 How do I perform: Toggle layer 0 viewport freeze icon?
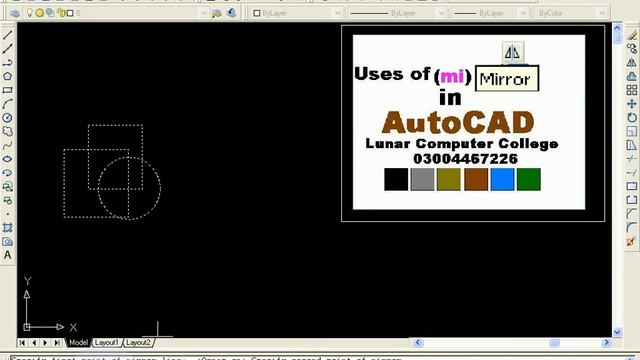coord(50,13)
